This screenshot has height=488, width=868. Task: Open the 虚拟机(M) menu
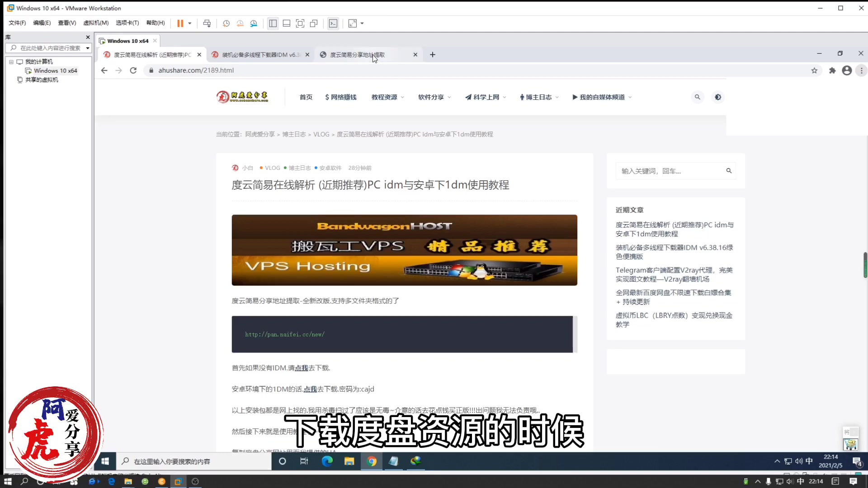tap(96, 23)
